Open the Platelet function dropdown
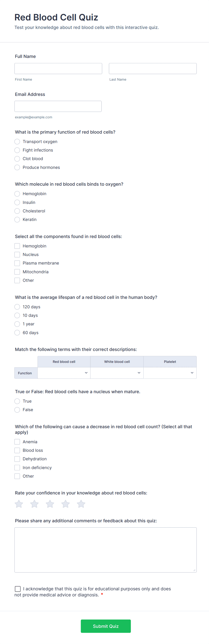209x644 pixels. (x=170, y=373)
